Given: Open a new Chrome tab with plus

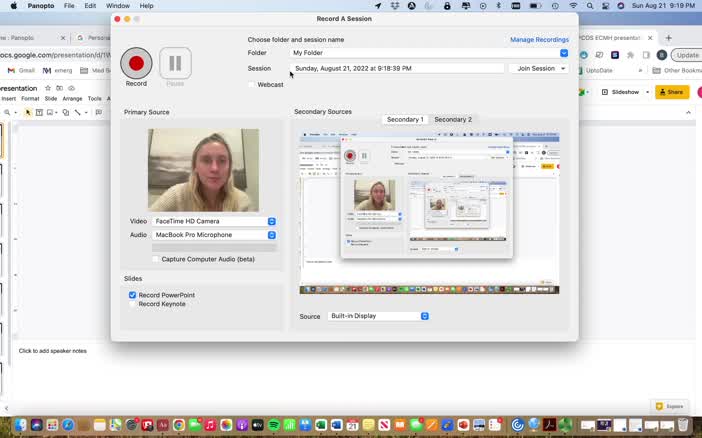Looking at the screenshot, I should point(668,38).
